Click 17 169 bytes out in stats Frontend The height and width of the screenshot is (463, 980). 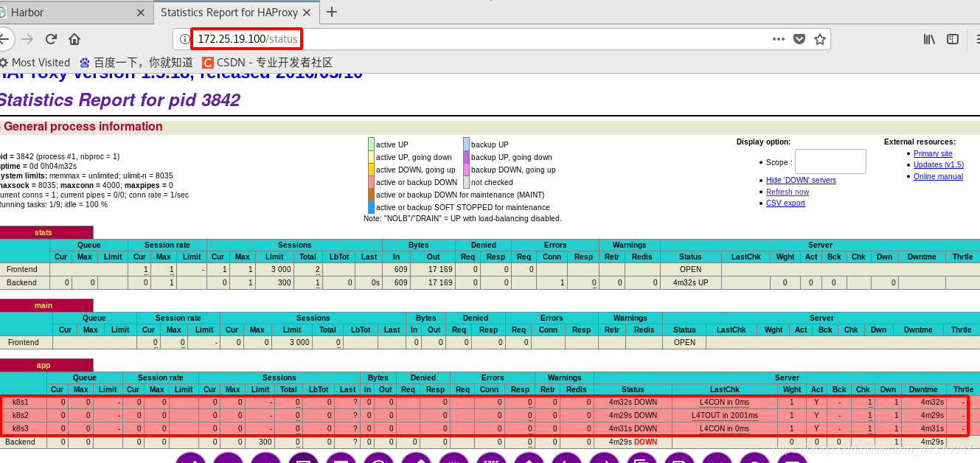pyautogui.click(x=441, y=269)
